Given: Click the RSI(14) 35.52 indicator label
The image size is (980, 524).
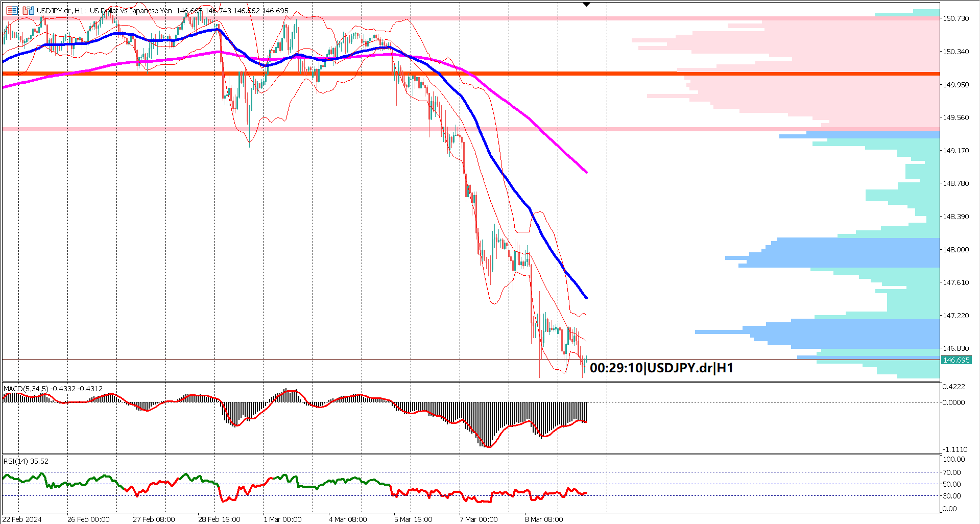Looking at the screenshot, I should point(25,461).
